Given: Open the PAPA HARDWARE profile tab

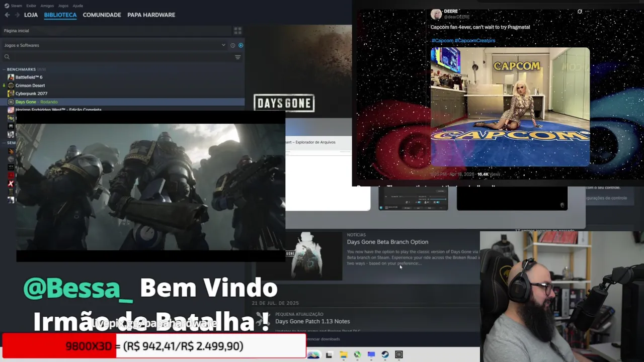Looking at the screenshot, I should click(151, 15).
